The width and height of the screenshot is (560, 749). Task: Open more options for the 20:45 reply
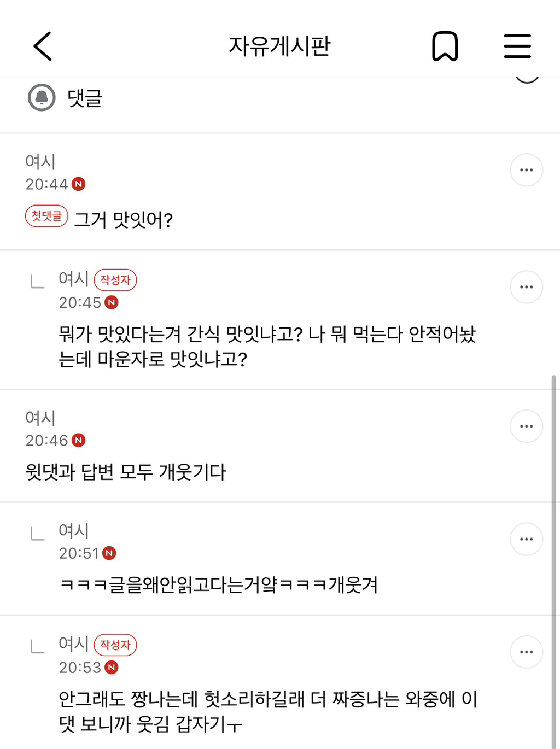coord(526,287)
